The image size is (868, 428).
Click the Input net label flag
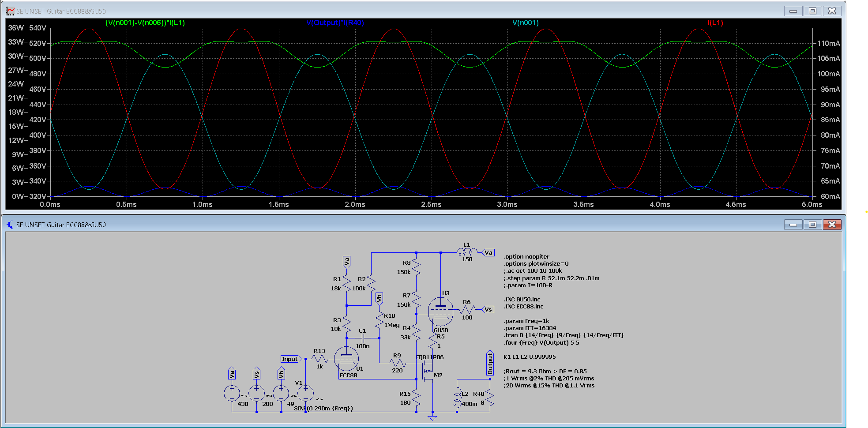290,359
